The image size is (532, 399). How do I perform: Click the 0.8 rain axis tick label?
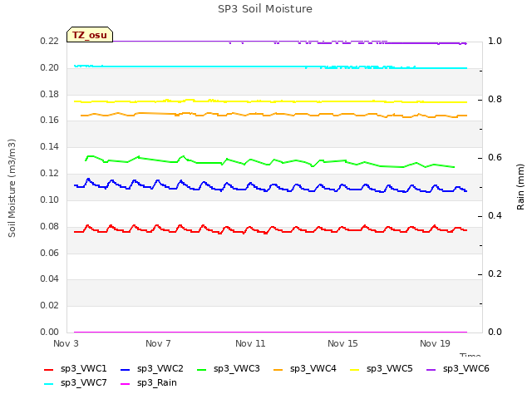495,100
